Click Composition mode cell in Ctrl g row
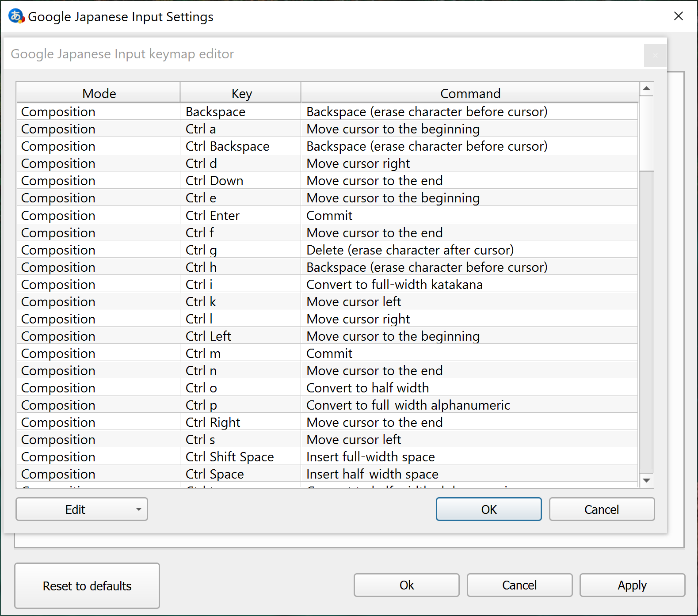 click(98, 250)
